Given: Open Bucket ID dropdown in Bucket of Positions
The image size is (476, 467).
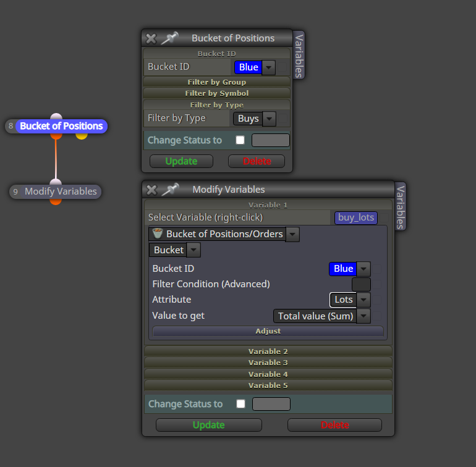Looking at the screenshot, I should tap(269, 67).
